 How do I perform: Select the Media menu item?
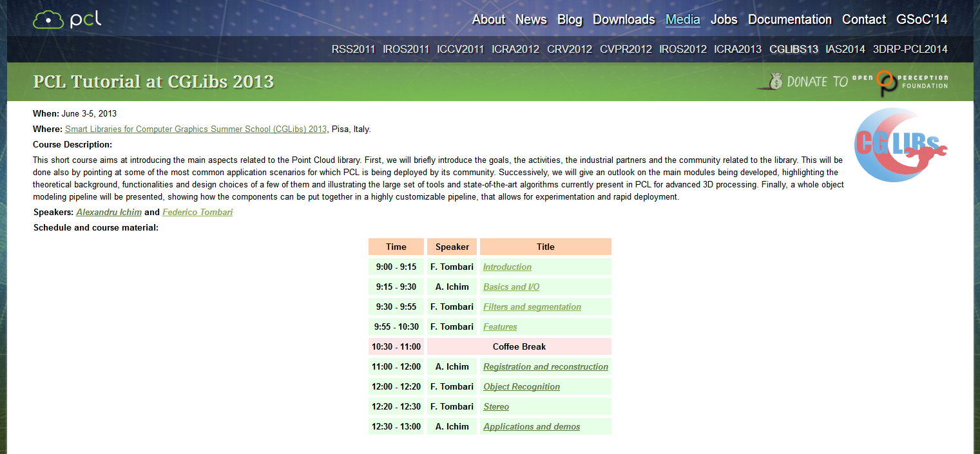coord(683,19)
